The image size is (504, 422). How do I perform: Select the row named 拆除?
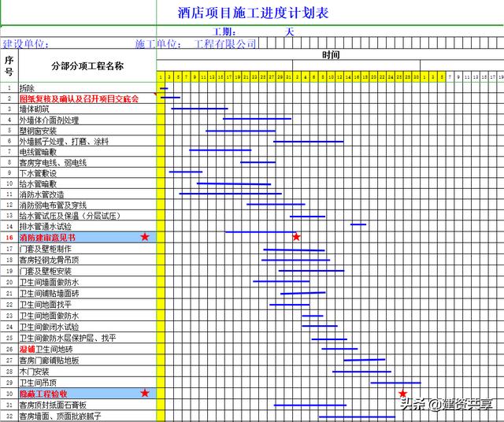(87, 87)
